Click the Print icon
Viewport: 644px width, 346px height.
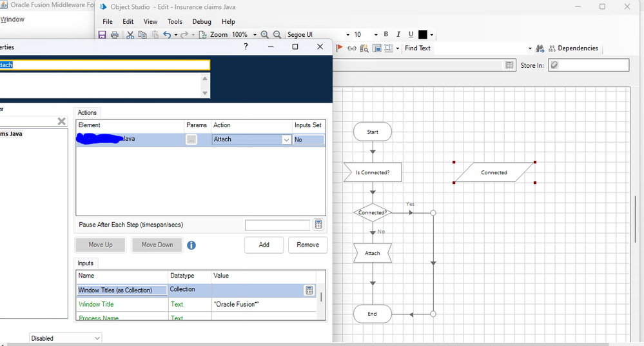115,35
